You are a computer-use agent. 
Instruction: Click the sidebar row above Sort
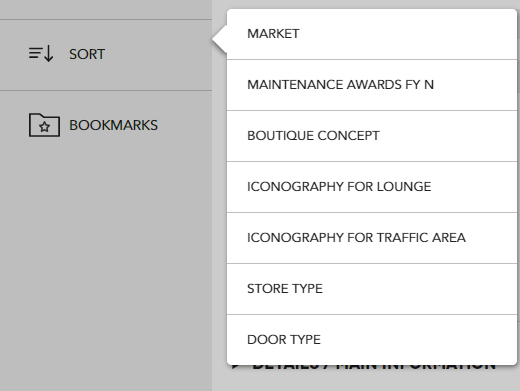[106, 9]
